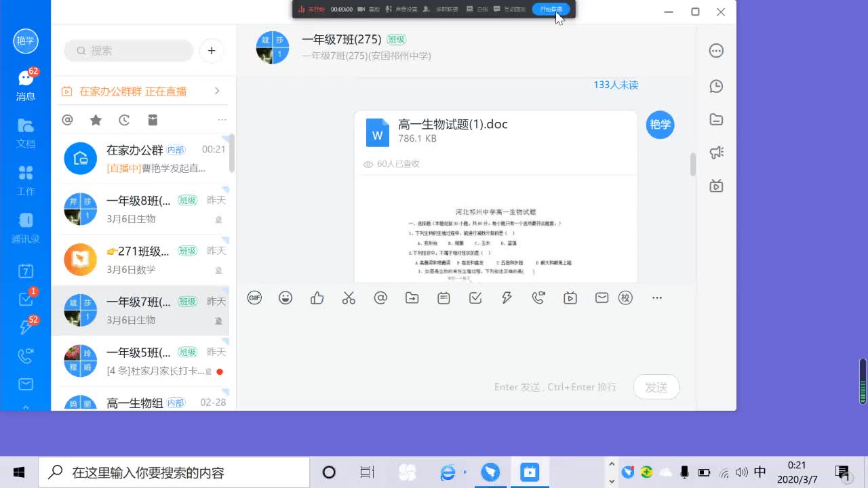Open live replay with the TV icon on the right
This screenshot has height=488, width=868.
pyautogui.click(x=716, y=186)
